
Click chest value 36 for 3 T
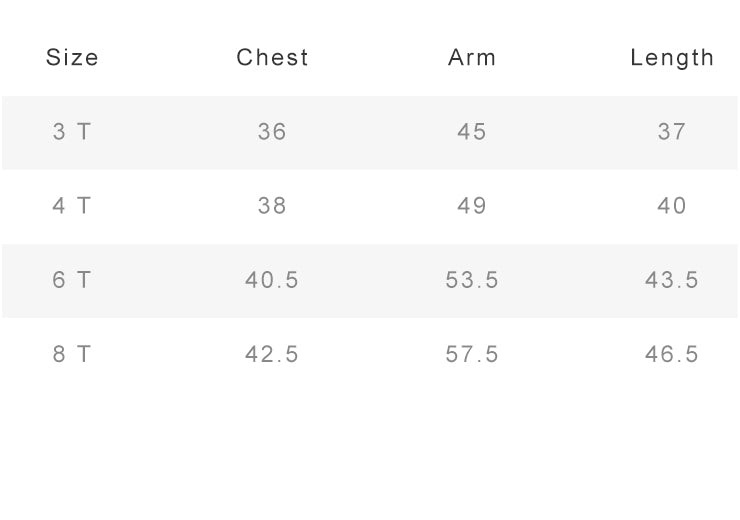272,132
